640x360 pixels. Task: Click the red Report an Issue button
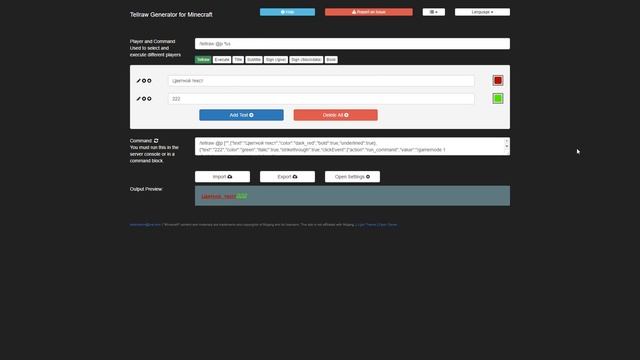[369, 12]
